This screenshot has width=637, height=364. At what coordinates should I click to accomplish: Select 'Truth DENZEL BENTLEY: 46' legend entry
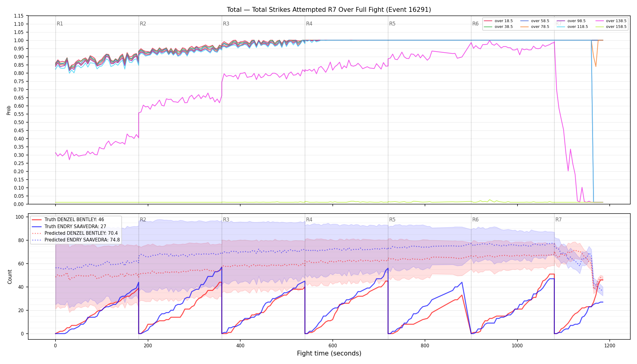pos(74,220)
